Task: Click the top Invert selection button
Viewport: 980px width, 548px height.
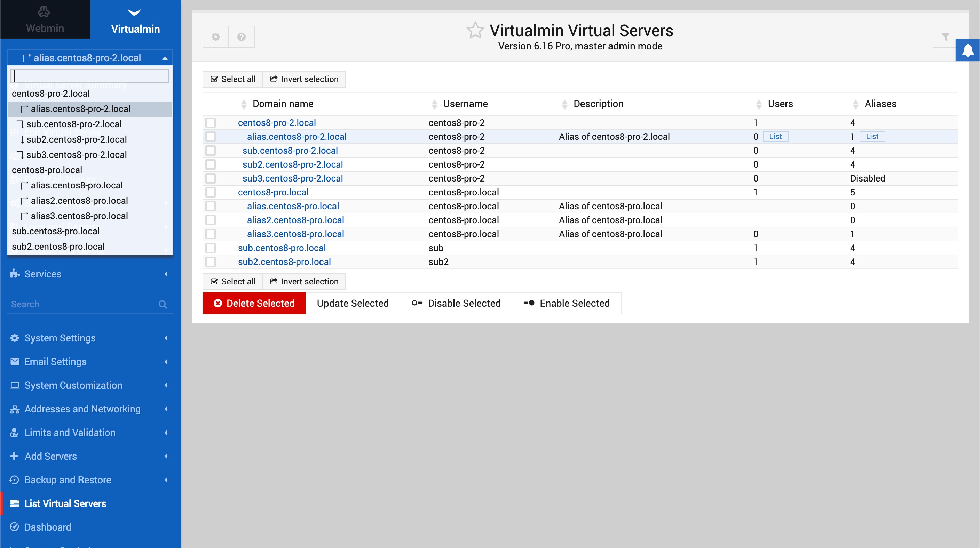Action: pos(304,79)
